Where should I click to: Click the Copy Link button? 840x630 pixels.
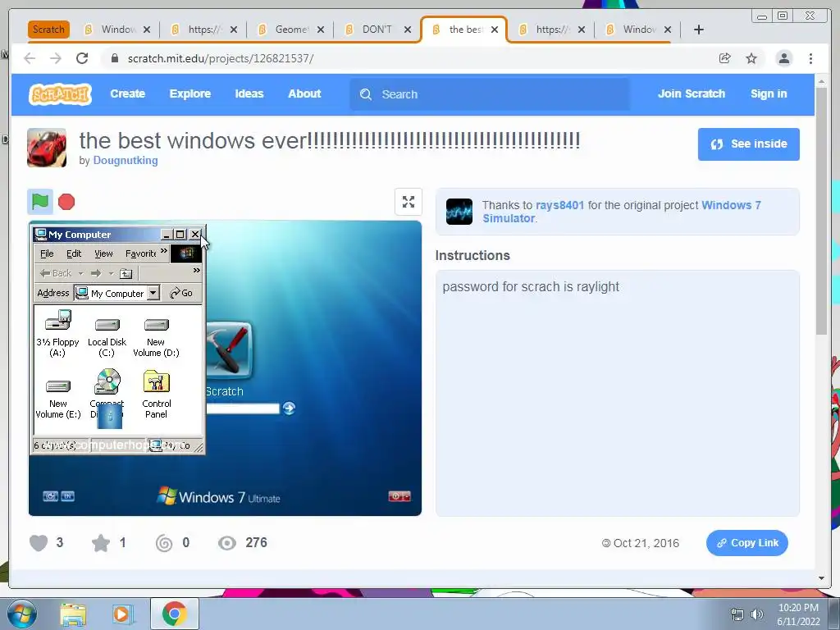tap(746, 543)
